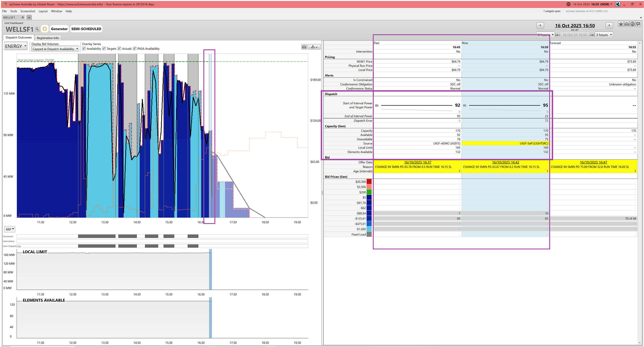Click the help question mark icon
This screenshot has width=644, height=347.
[632, 24]
